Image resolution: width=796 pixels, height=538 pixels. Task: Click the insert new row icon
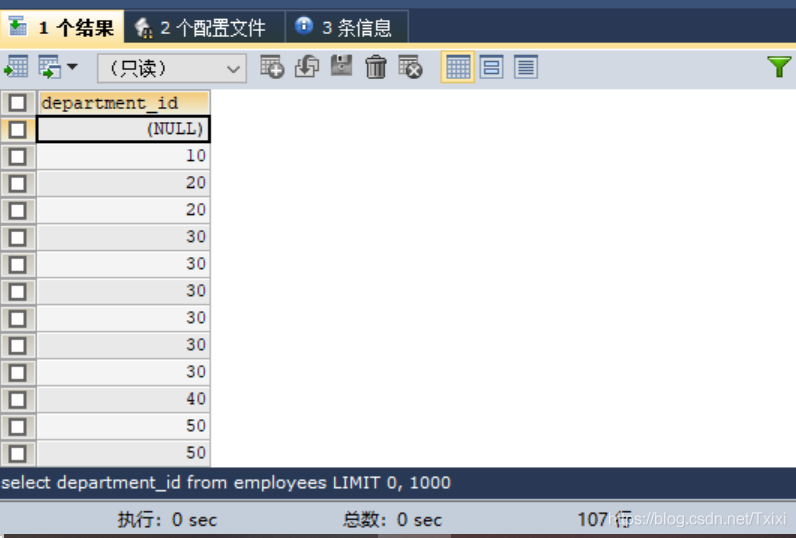tap(272, 67)
